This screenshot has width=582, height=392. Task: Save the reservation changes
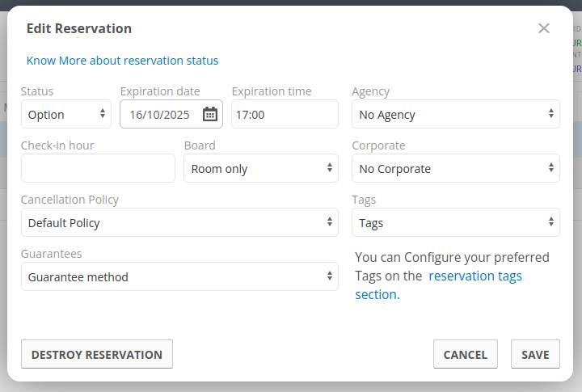click(535, 354)
